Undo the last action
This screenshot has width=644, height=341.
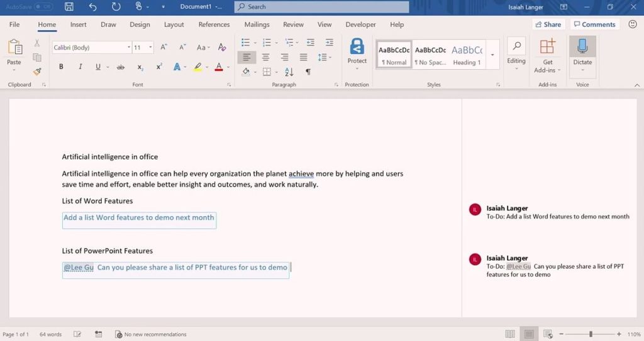pyautogui.click(x=93, y=6)
